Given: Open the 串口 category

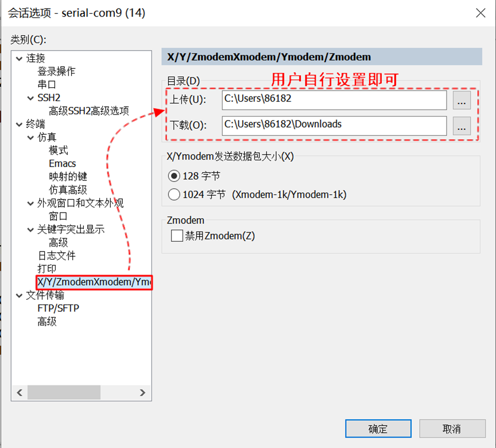Looking at the screenshot, I should click(x=47, y=84).
